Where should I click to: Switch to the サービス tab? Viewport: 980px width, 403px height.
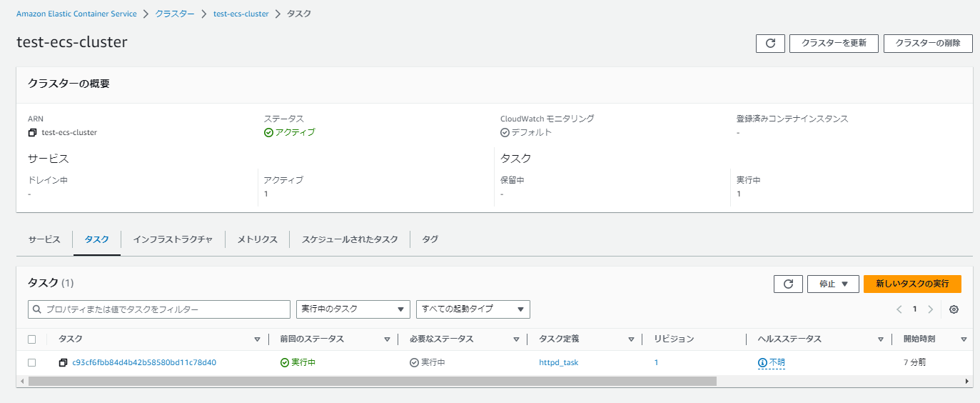(x=44, y=239)
